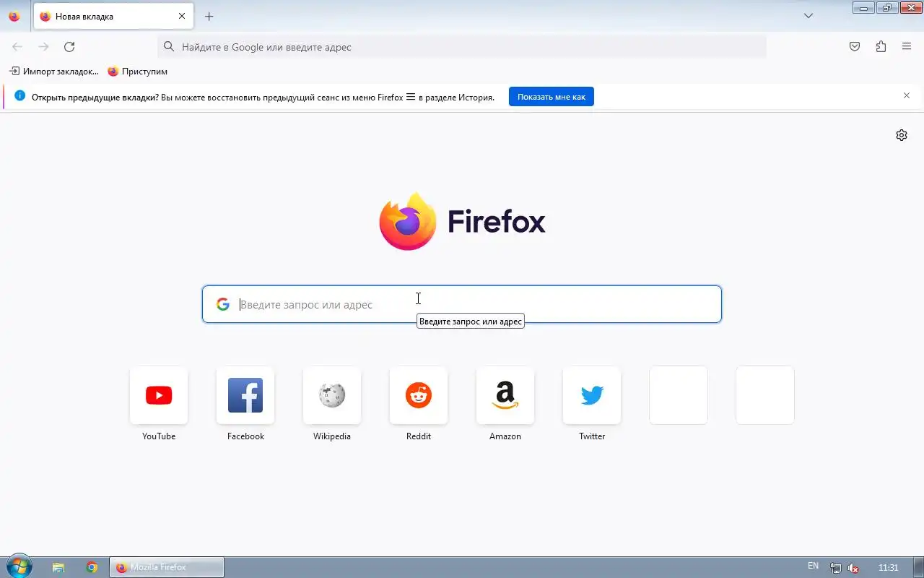Open the Wikipedia shortcut tile
This screenshot has width=924, height=578.
(x=332, y=395)
